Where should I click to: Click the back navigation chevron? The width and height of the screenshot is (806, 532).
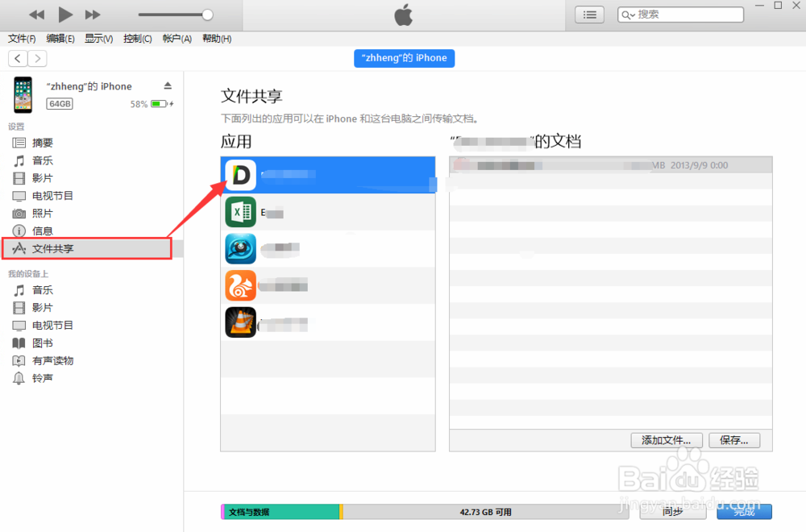16,57
